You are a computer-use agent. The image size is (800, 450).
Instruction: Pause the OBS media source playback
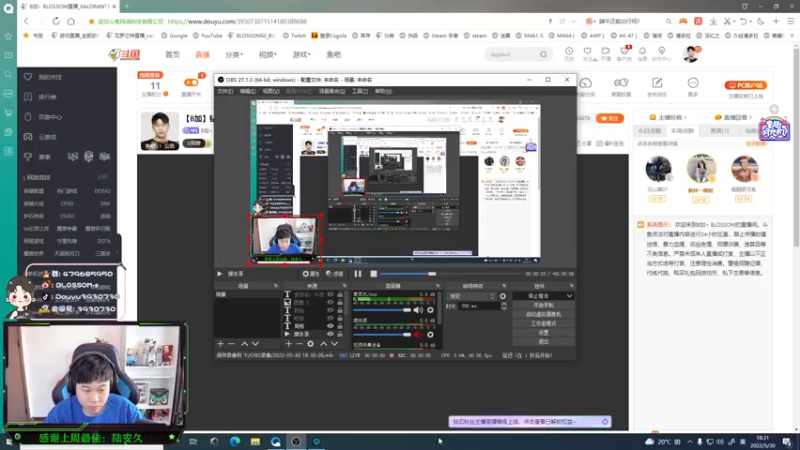coord(358,274)
